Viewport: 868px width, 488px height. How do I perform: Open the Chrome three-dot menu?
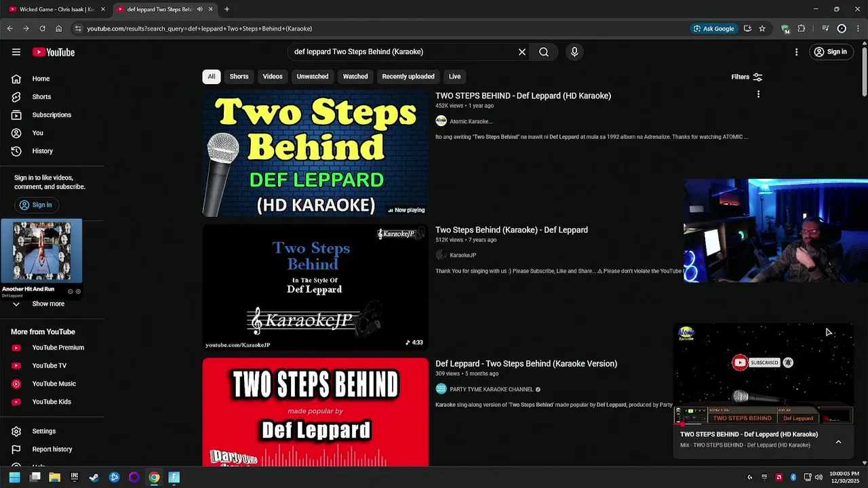point(858,28)
